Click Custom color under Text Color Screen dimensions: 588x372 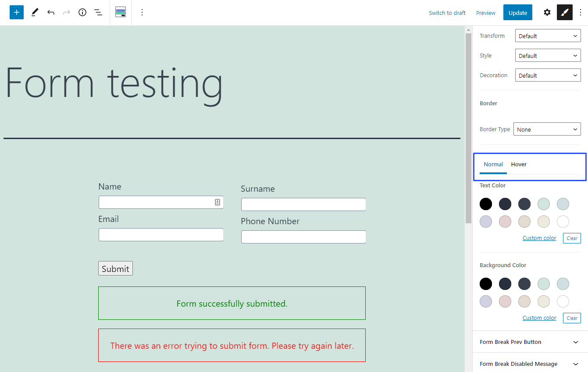point(539,238)
